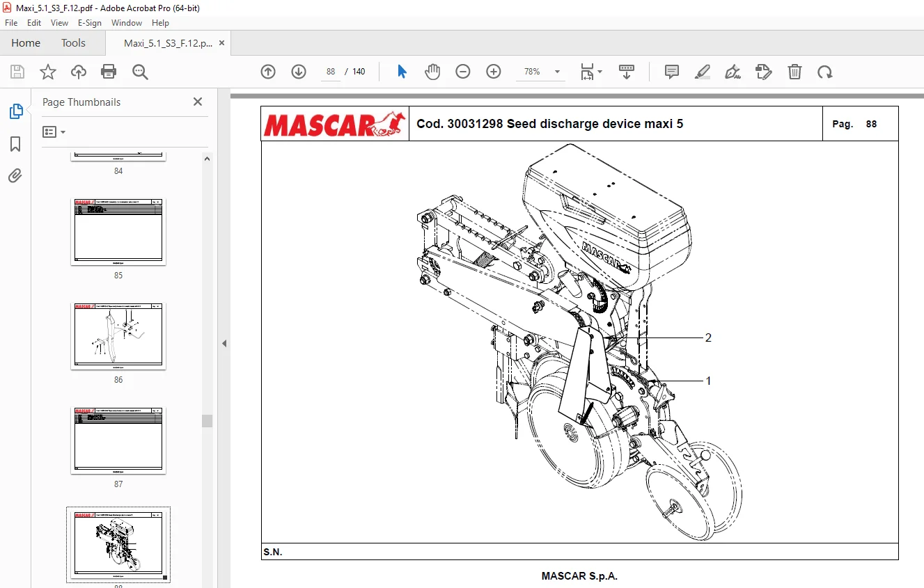Delete page with trash icon
Screen dimensions: 924x588
coord(794,72)
